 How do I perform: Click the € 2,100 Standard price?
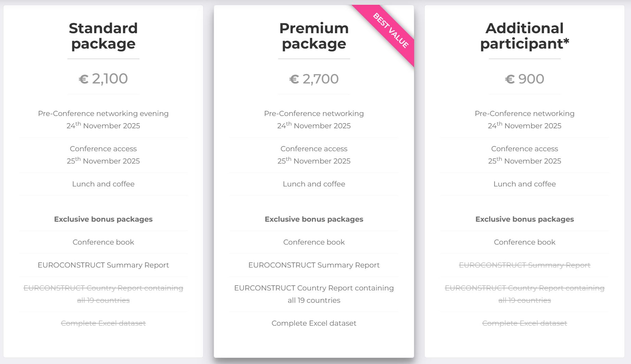(103, 79)
